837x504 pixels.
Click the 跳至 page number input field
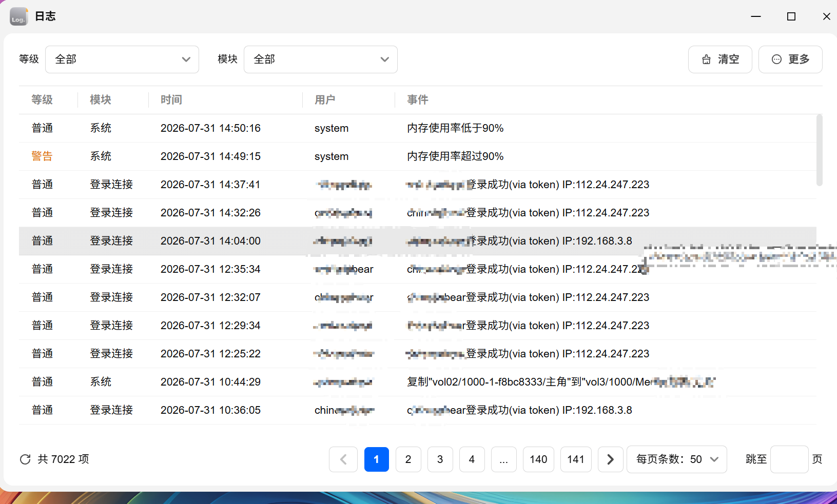[x=789, y=459]
